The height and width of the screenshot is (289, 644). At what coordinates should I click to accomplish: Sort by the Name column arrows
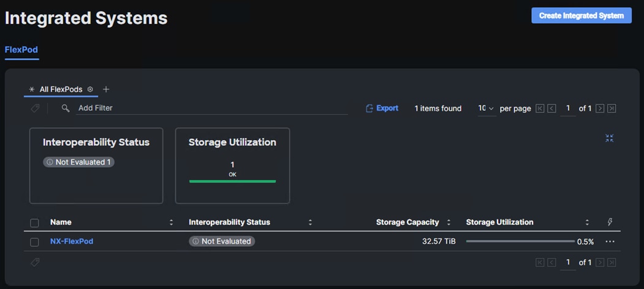(x=171, y=222)
